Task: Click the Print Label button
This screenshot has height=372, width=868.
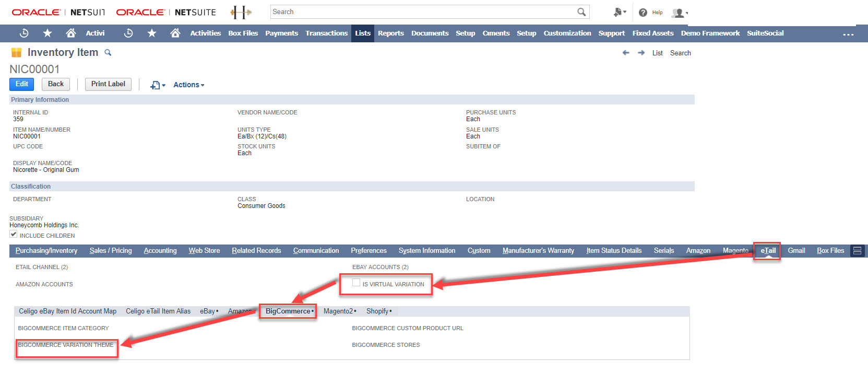Action: pos(108,84)
